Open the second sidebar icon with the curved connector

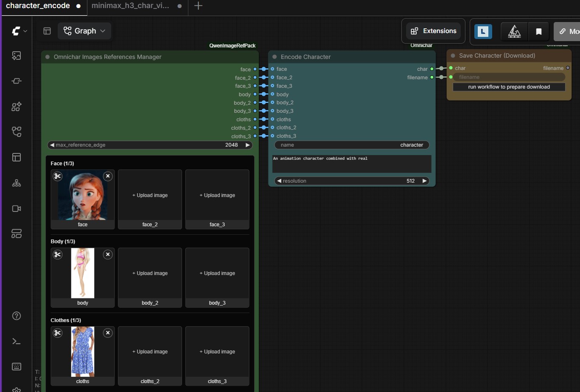(x=17, y=81)
